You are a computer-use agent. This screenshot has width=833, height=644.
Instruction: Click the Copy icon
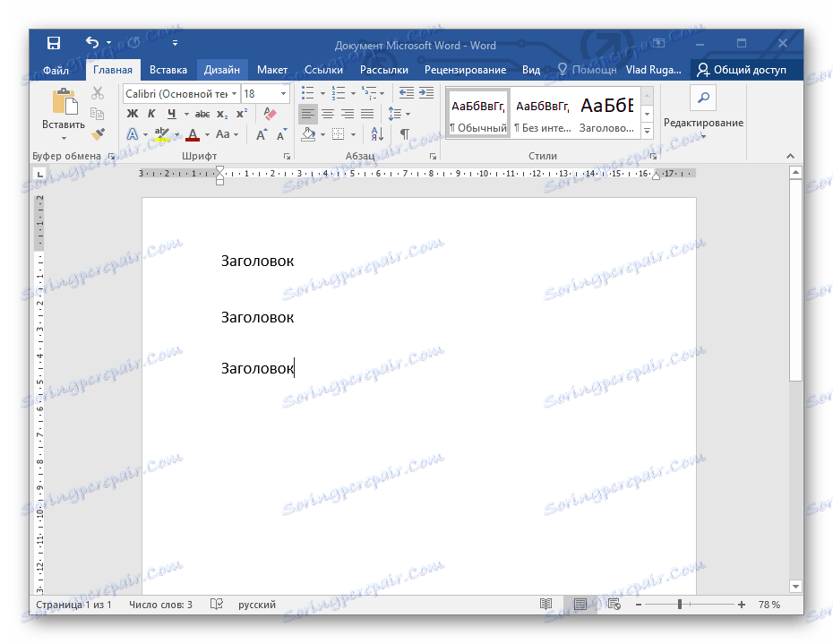[x=98, y=113]
